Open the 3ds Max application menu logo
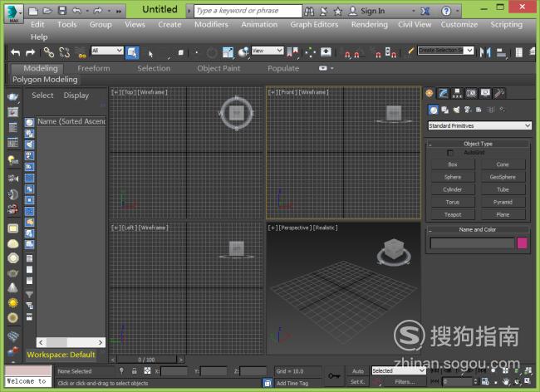 [13, 13]
